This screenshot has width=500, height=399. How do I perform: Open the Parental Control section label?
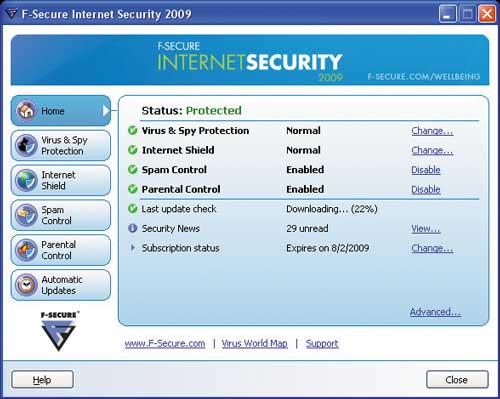(x=58, y=250)
